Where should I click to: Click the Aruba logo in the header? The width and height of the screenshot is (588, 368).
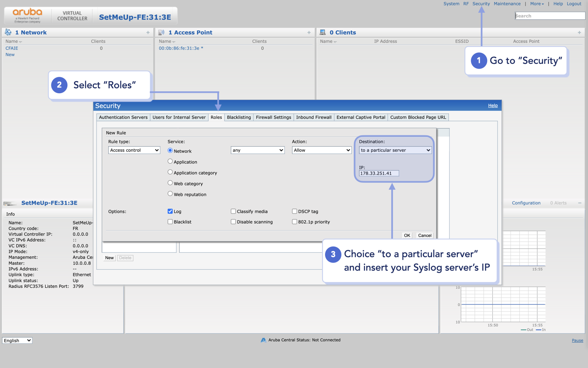click(x=27, y=15)
